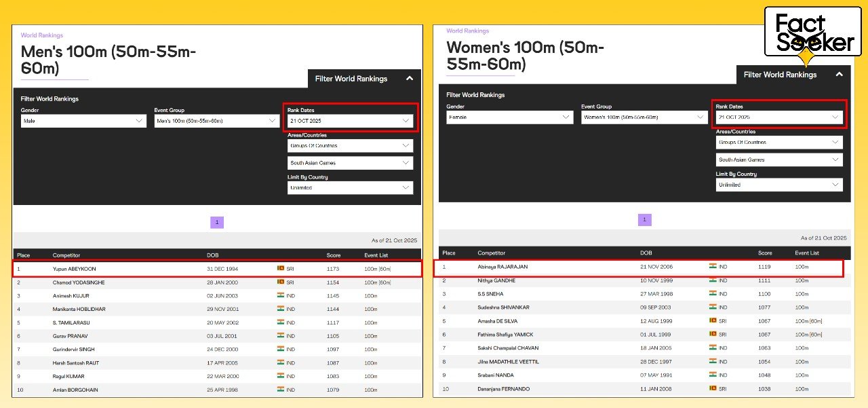Image resolution: width=868 pixels, height=408 pixels.
Task: Open women's South Asian Games dropdown
Action: pyautogui.click(x=779, y=160)
